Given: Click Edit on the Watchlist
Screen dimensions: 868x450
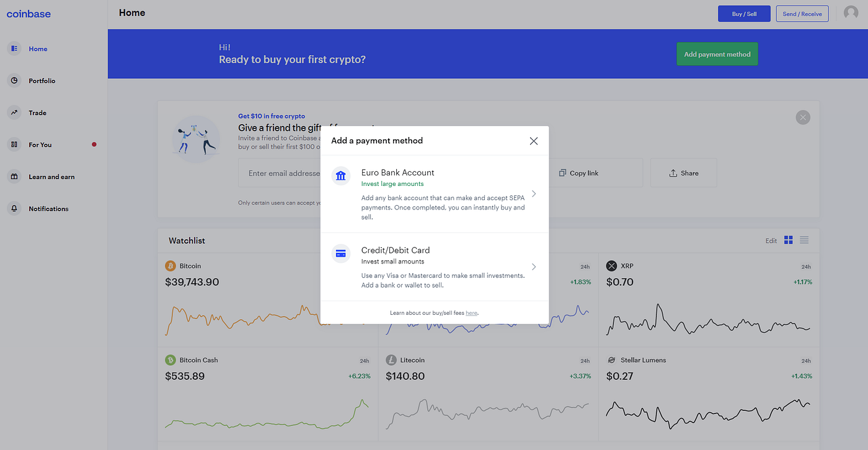Looking at the screenshot, I should 771,240.
